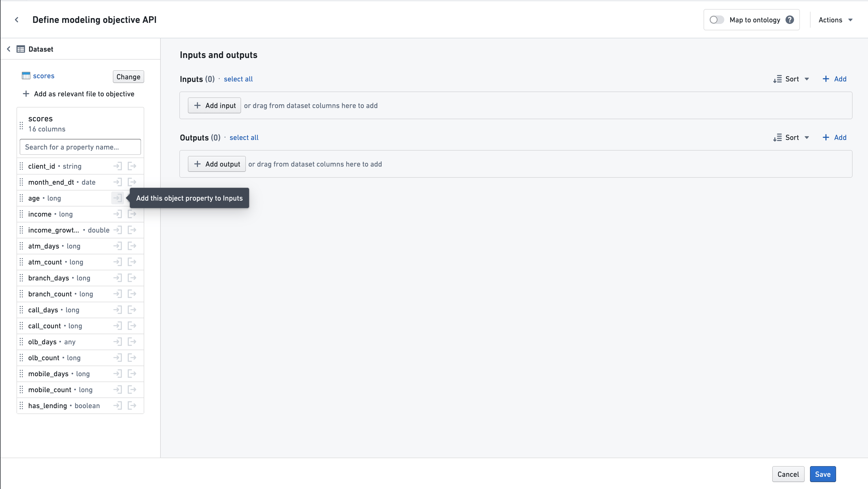Open the Actions dropdown
This screenshot has width=868, height=489.
tap(836, 19)
